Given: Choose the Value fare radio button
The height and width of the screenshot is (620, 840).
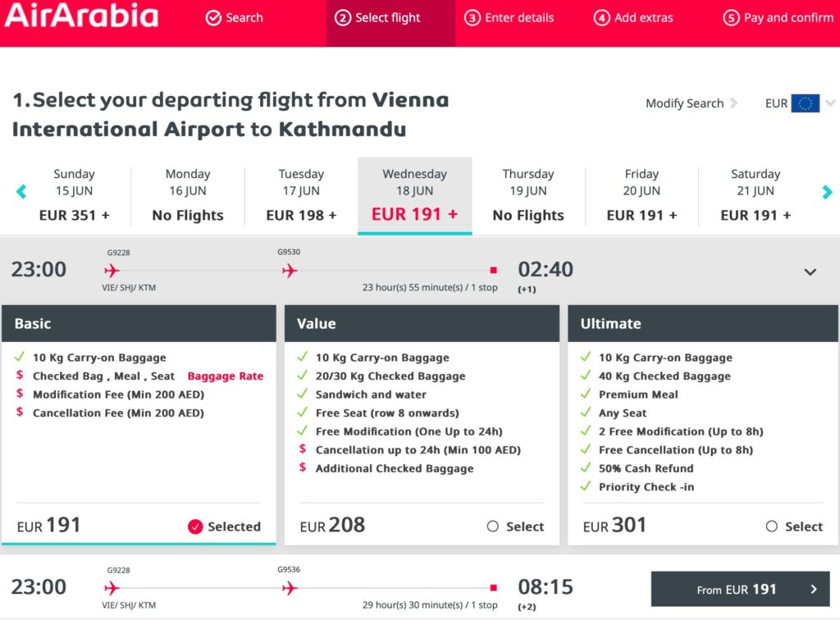Looking at the screenshot, I should 492,527.
